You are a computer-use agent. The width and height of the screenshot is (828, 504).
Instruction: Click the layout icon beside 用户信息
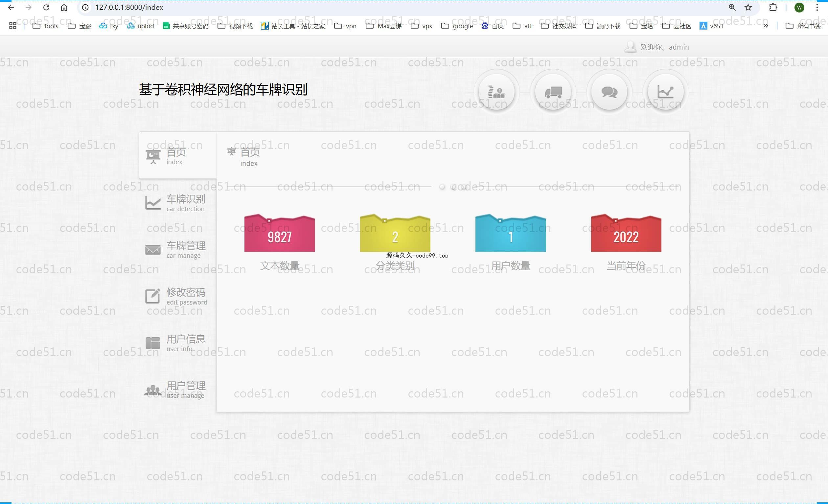coord(153,343)
